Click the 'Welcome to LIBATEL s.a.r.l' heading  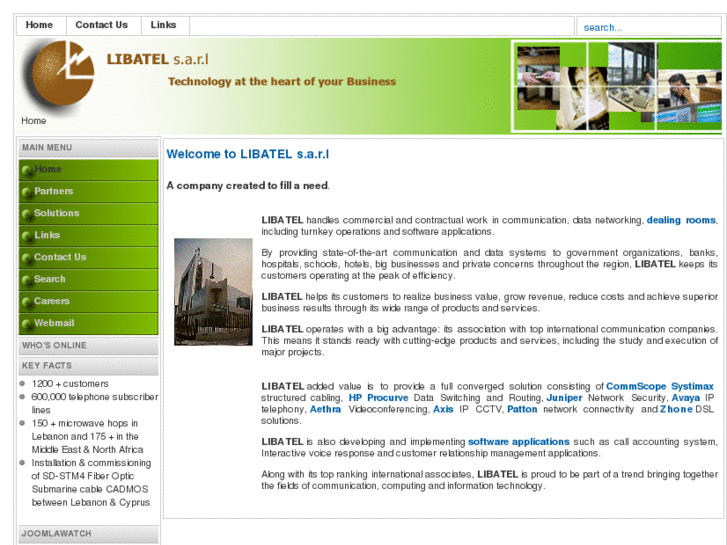coord(248,154)
